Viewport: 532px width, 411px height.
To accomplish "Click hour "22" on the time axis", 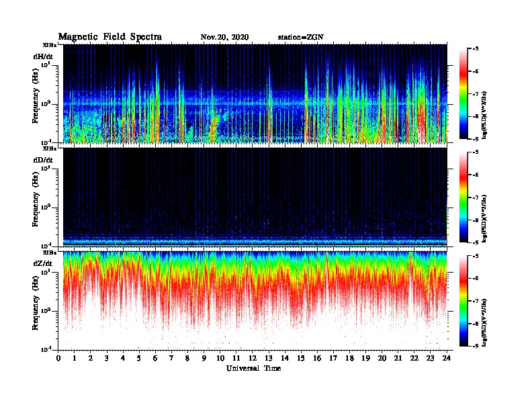I will point(414,358).
